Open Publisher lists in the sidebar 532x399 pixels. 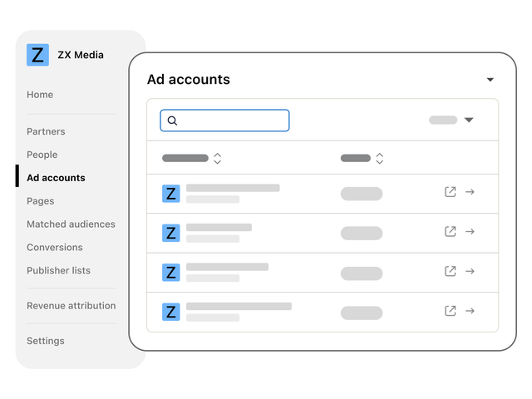[59, 270]
